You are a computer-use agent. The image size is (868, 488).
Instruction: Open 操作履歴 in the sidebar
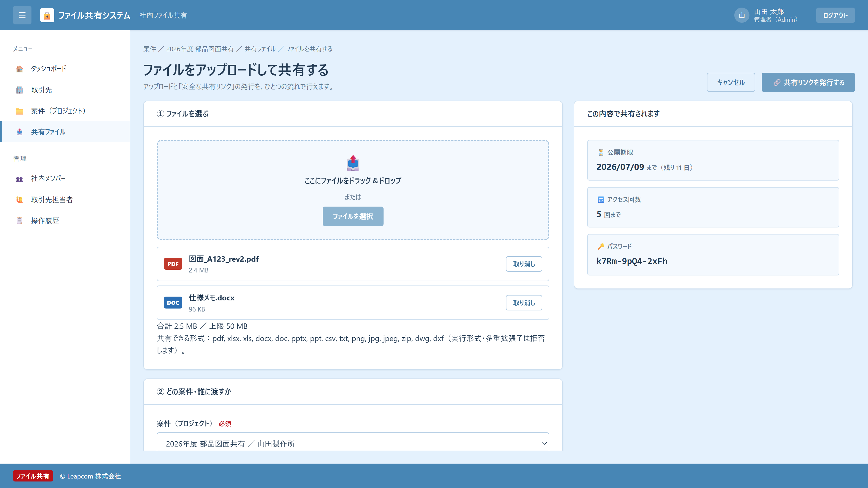click(x=65, y=221)
